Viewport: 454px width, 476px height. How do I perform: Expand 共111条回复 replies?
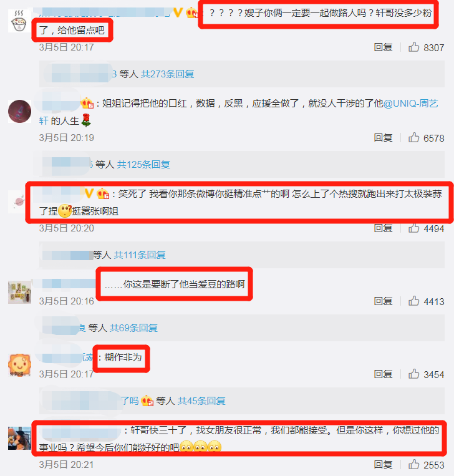(140, 255)
